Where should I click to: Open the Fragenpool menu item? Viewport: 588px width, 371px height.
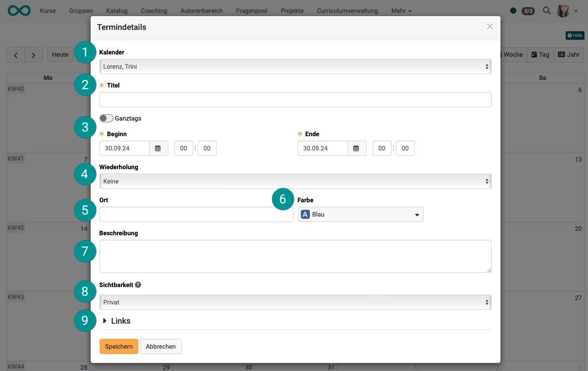[x=252, y=11]
